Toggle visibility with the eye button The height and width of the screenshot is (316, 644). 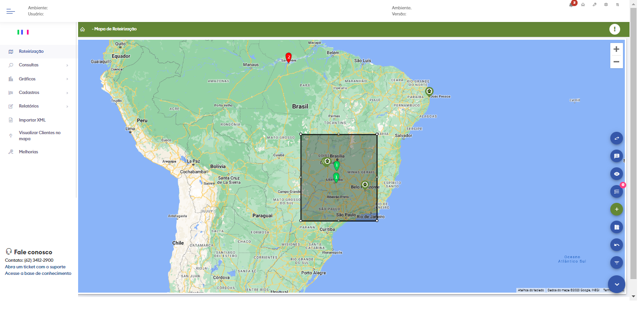(x=616, y=174)
